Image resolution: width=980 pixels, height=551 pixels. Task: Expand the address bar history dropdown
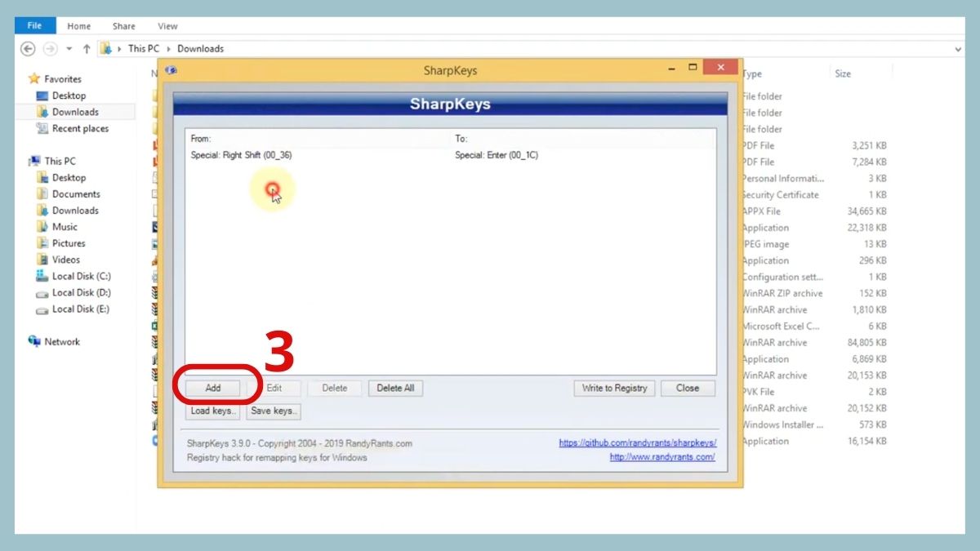coord(956,48)
